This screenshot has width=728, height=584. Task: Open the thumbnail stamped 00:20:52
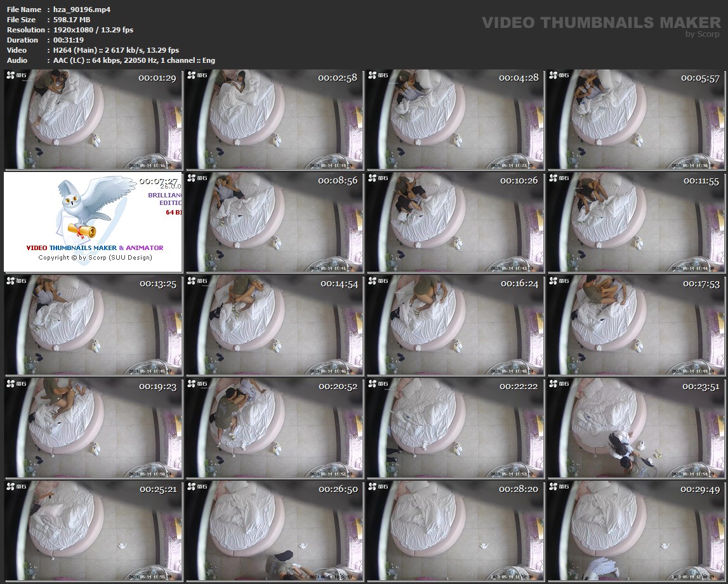point(274,428)
